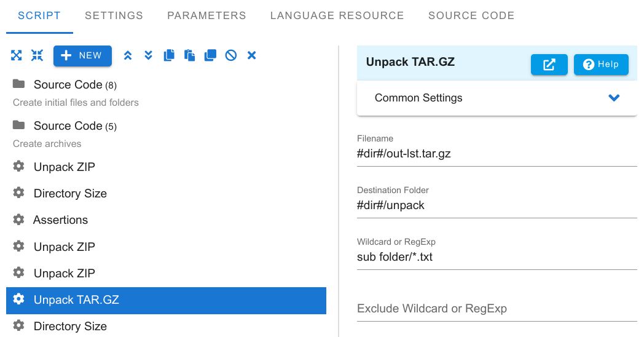Move item down with double chevron
This screenshot has height=337, width=644.
(148, 55)
